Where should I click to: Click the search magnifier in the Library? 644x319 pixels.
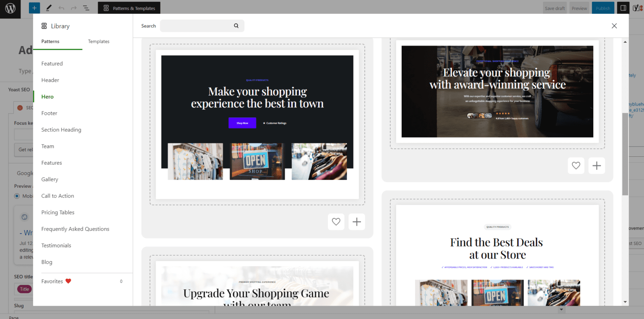236,26
